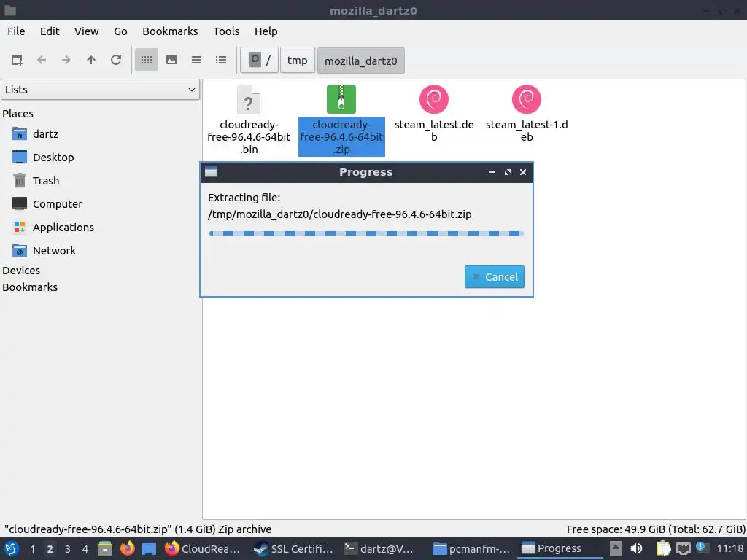This screenshot has height=560, width=747.
Task: Click the selected file status bar text
Action: (x=138, y=529)
